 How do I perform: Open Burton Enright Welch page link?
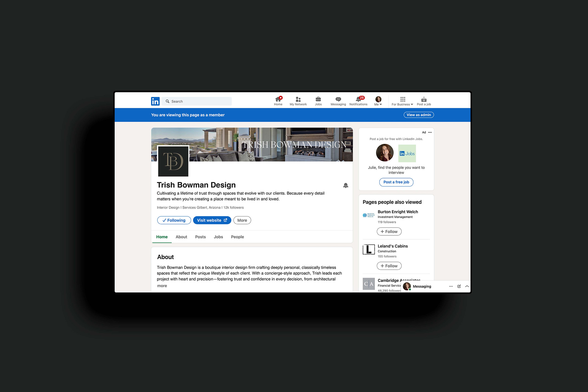coord(398,212)
